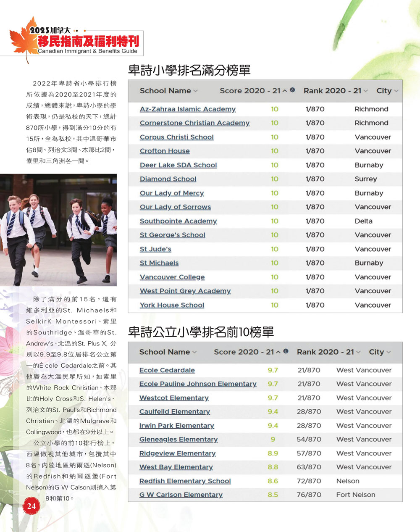Open the Ridgeview Elementary link
This screenshot has height=532, width=420.
(178, 453)
